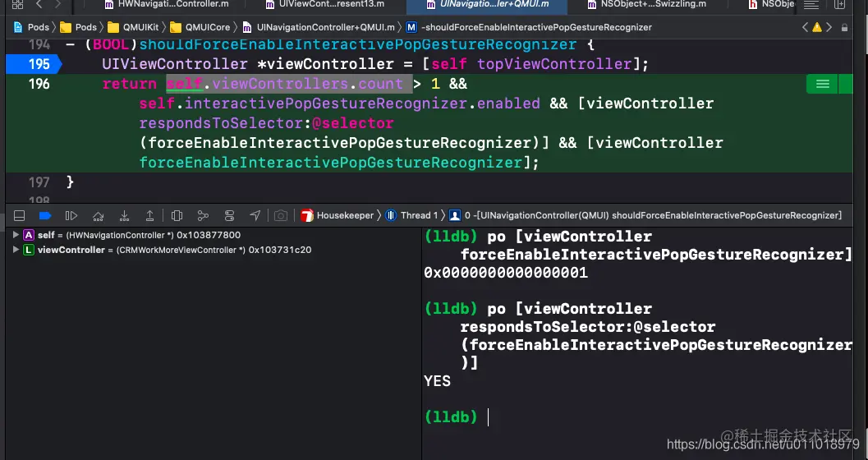
Task: Click the Pods folder breadcrumb
Action: pos(78,27)
